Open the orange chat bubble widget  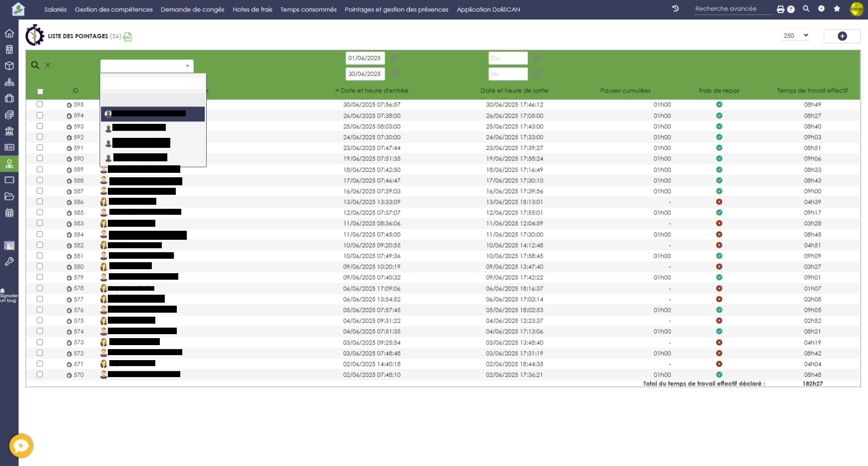click(21, 446)
